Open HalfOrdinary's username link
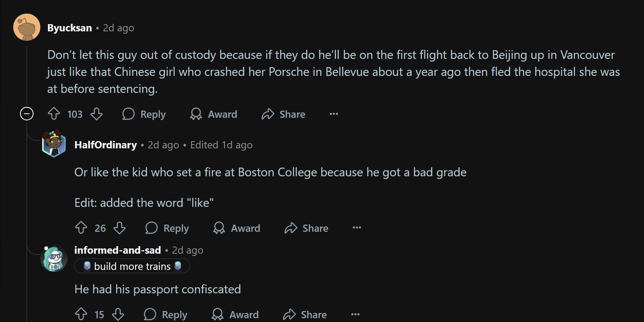Screen dimensions: 644x322 tap(106, 145)
